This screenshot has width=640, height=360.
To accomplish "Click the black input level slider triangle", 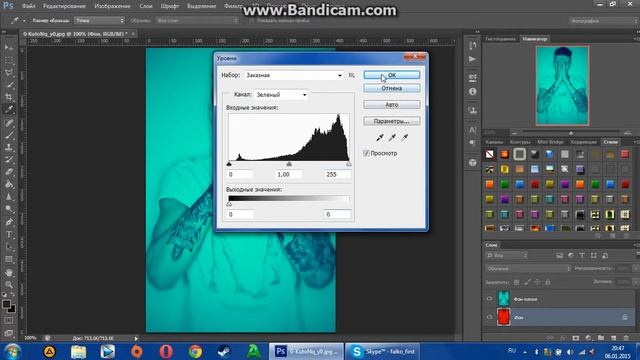I will tap(229, 164).
